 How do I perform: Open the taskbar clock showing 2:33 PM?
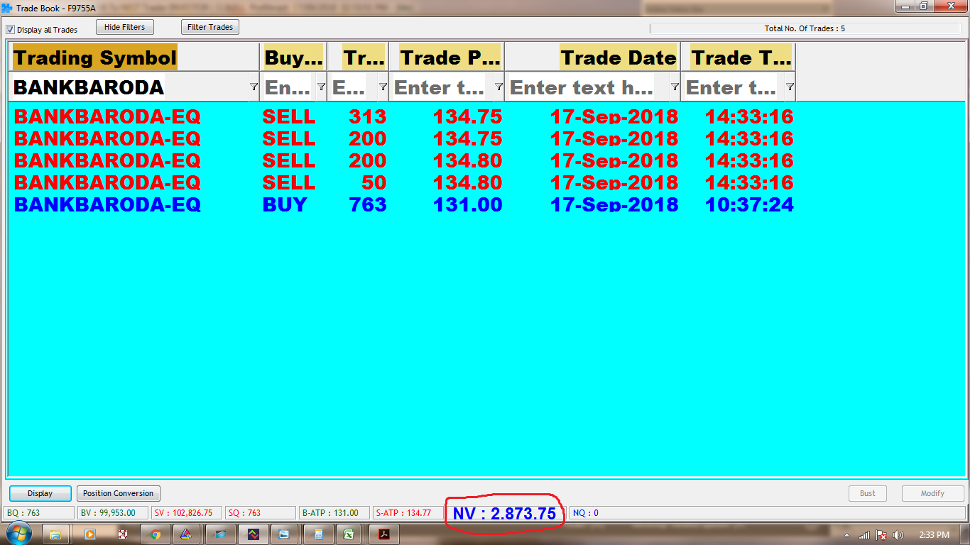click(934, 534)
